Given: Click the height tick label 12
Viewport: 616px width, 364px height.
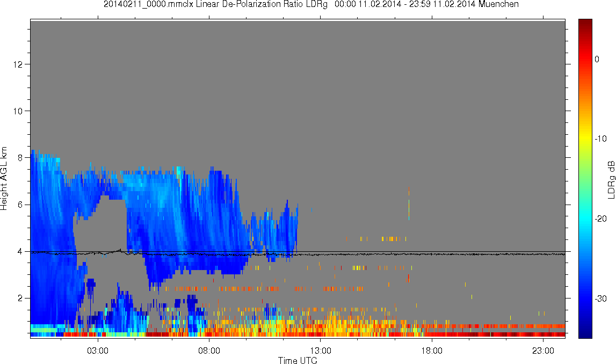Looking at the screenshot, I should point(17,64).
